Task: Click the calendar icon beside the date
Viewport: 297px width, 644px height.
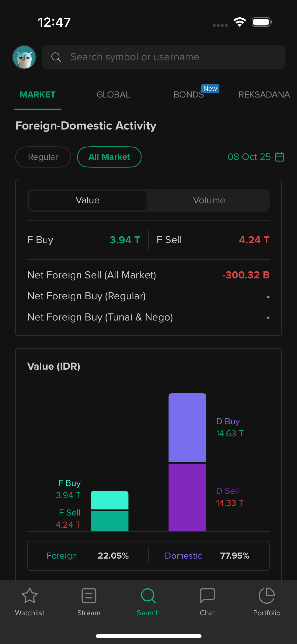Action: (280, 157)
